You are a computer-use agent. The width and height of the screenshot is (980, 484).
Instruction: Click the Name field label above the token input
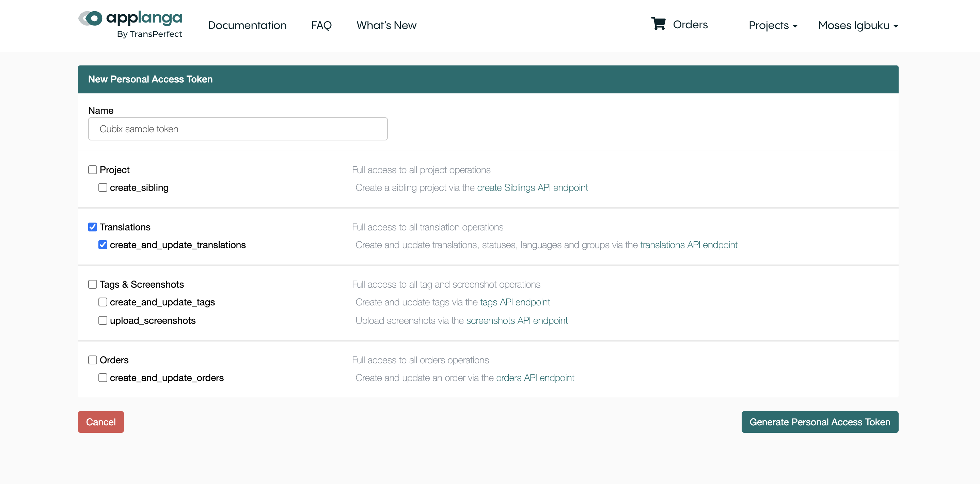click(101, 110)
